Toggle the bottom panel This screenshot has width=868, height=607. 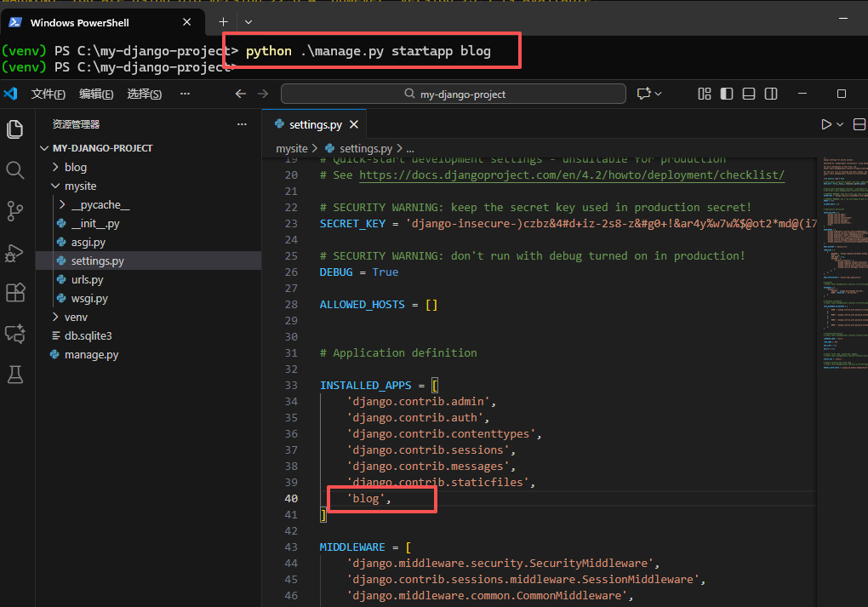(748, 94)
